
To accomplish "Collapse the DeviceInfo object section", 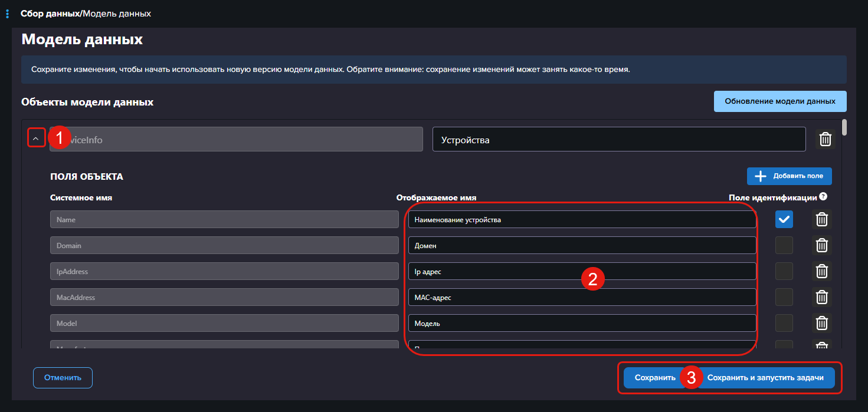I will [36, 139].
